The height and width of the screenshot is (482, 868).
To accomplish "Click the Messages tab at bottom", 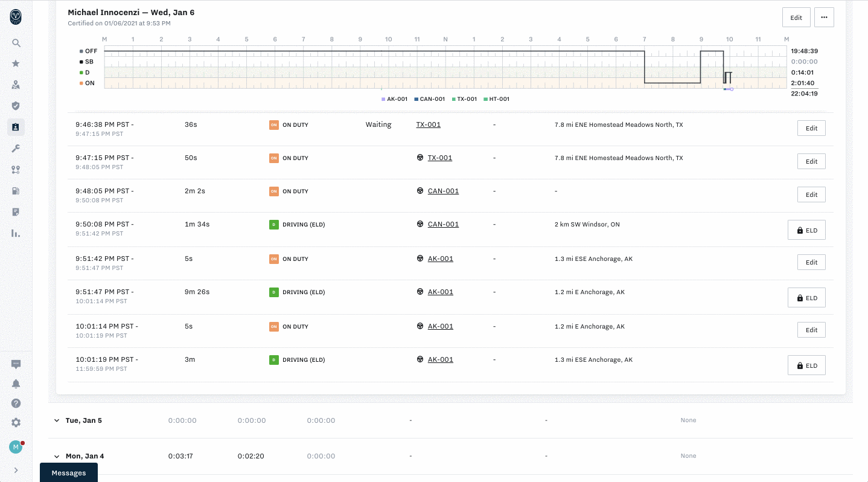I will pos(69,473).
